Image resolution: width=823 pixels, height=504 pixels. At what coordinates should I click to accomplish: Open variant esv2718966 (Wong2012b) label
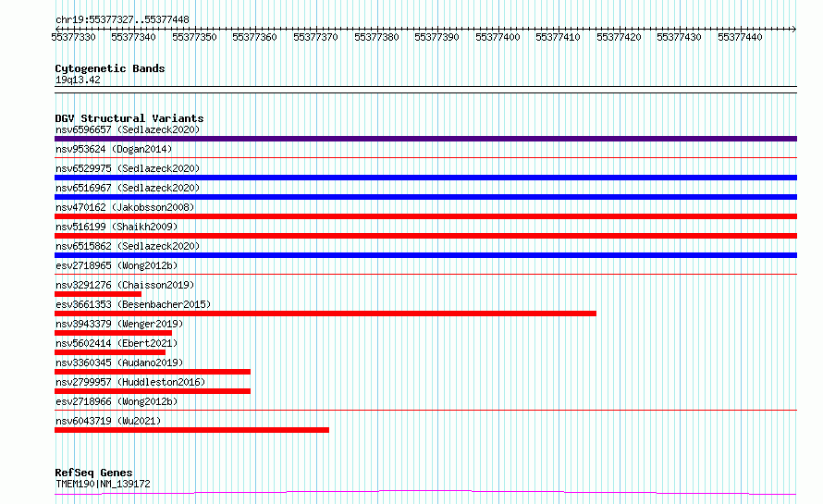(x=117, y=401)
